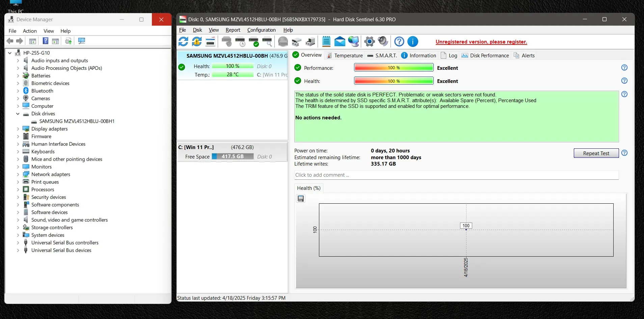Expand the Bluetooth category
Screen dimensions: 644x319
pyautogui.click(x=18, y=91)
